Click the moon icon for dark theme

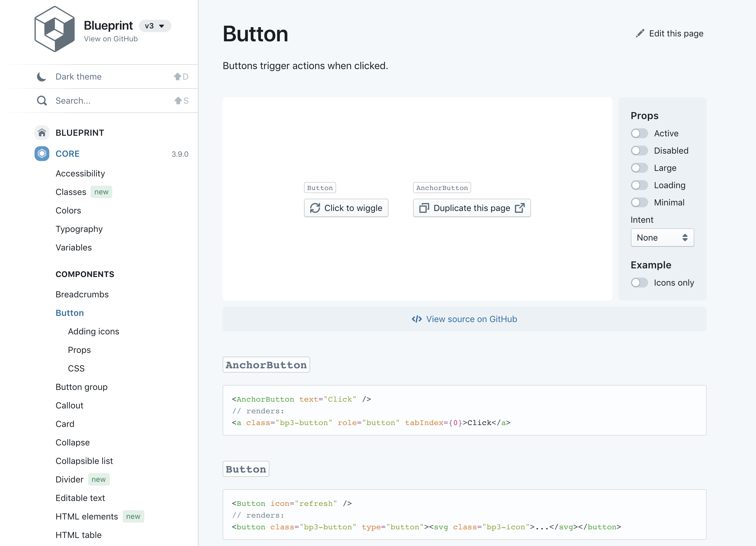[x=42, y=77]
